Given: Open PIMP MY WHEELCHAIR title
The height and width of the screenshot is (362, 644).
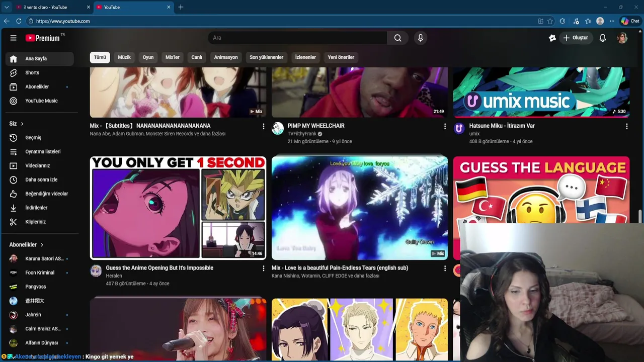Looking at the screenshot, I should [316, 126].
